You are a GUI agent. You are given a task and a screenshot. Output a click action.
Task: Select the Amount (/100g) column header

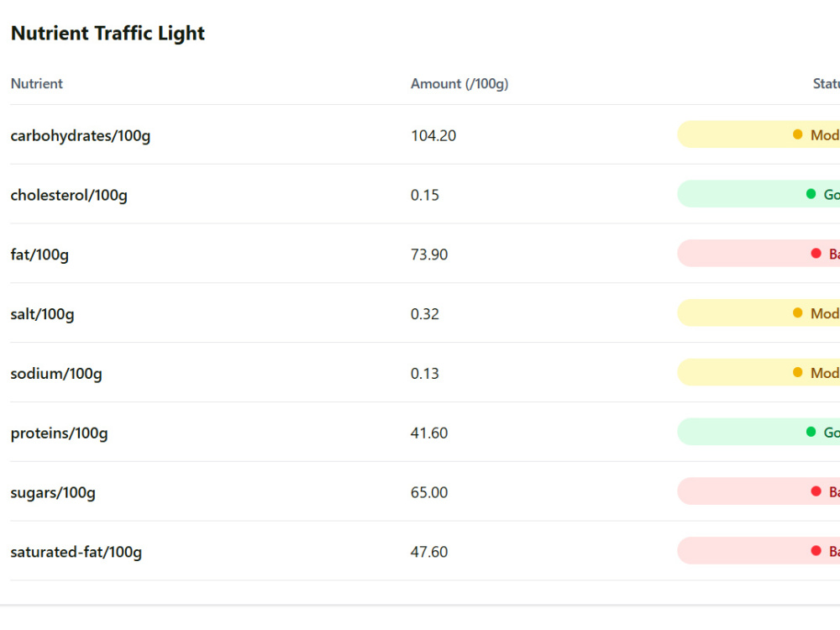459,84
